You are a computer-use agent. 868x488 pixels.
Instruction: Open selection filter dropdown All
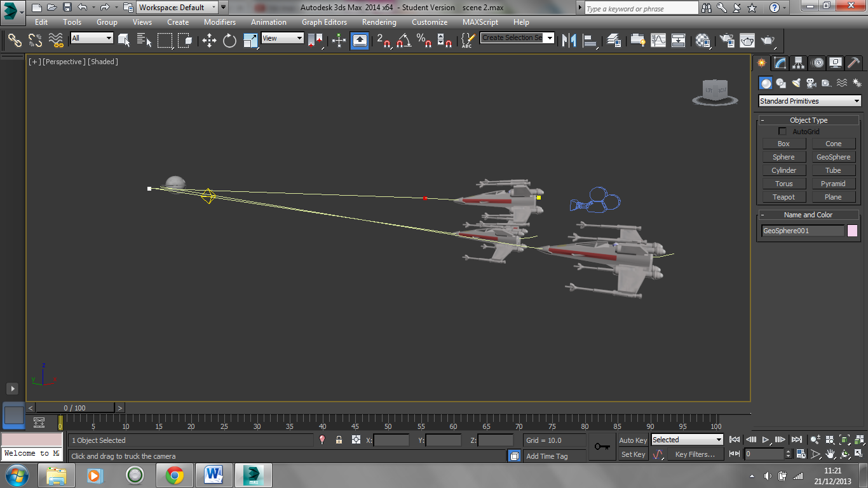coord(92,38)
